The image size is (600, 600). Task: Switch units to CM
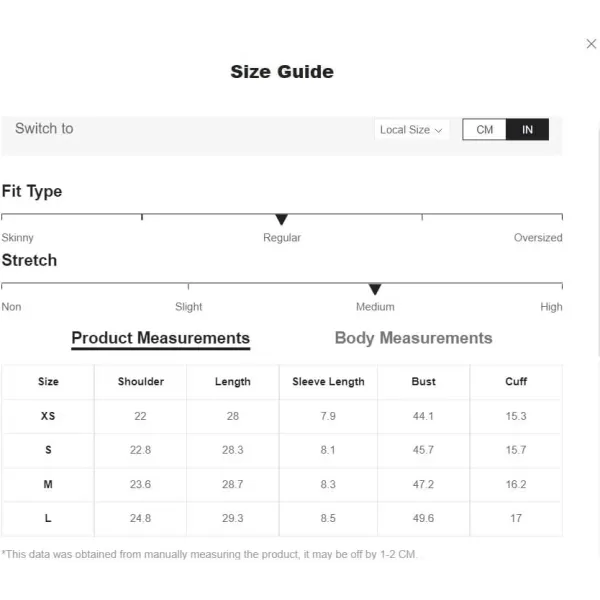pyautogui.click(x=484, y=130)
